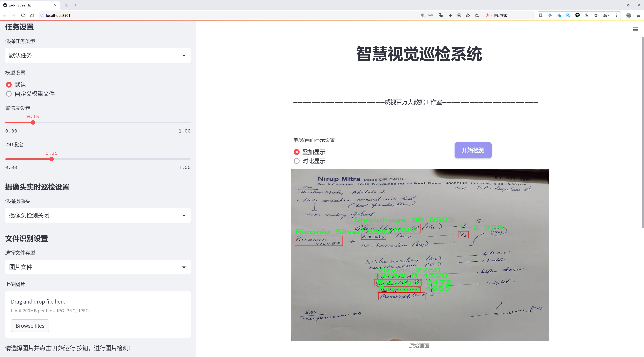Click the blue notification extension icon
The image size is (644, 357).
[x=559, y=15]
